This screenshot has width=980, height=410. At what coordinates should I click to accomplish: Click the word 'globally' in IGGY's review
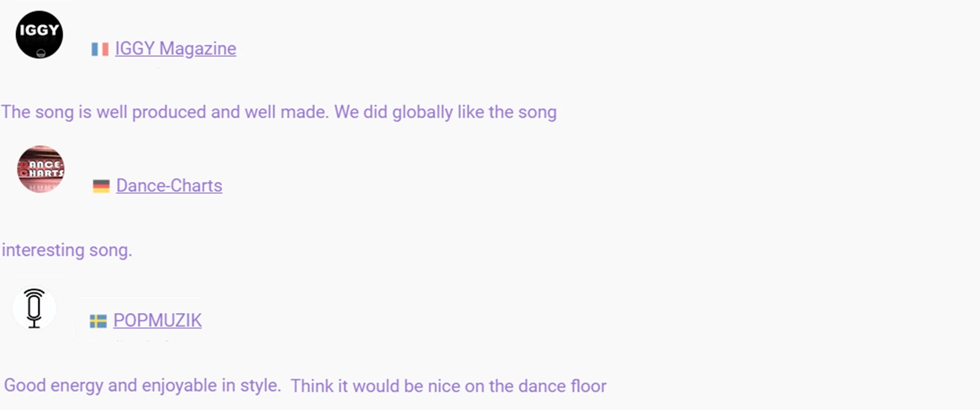point(423,112)
